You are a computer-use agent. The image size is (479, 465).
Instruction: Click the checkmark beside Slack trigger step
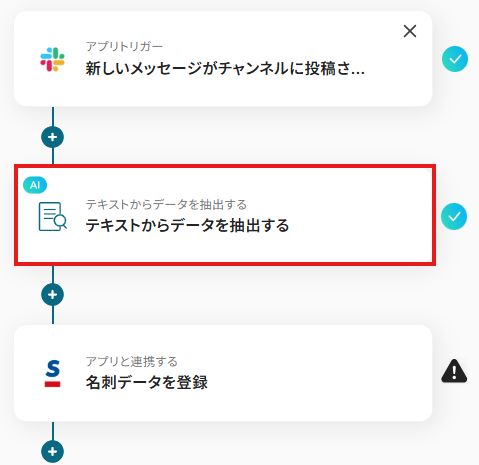455,59
